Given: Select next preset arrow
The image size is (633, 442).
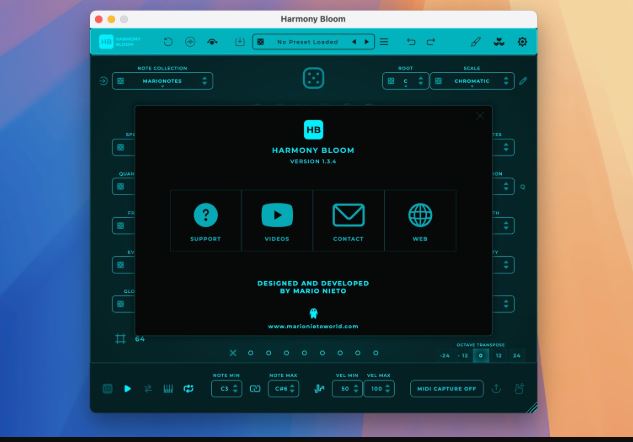Looking at the screenshot, I should 367,42.
